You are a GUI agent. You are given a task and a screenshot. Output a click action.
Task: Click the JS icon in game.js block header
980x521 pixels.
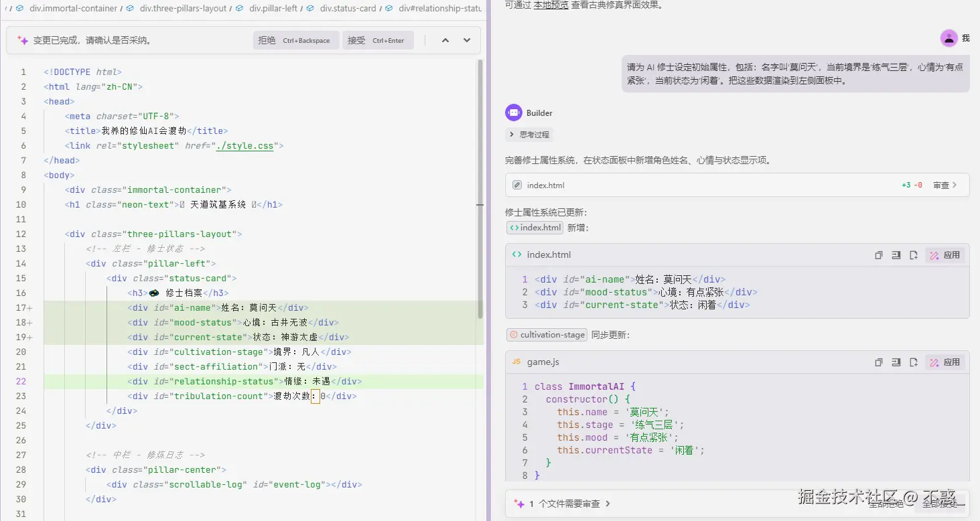point(516,362)
